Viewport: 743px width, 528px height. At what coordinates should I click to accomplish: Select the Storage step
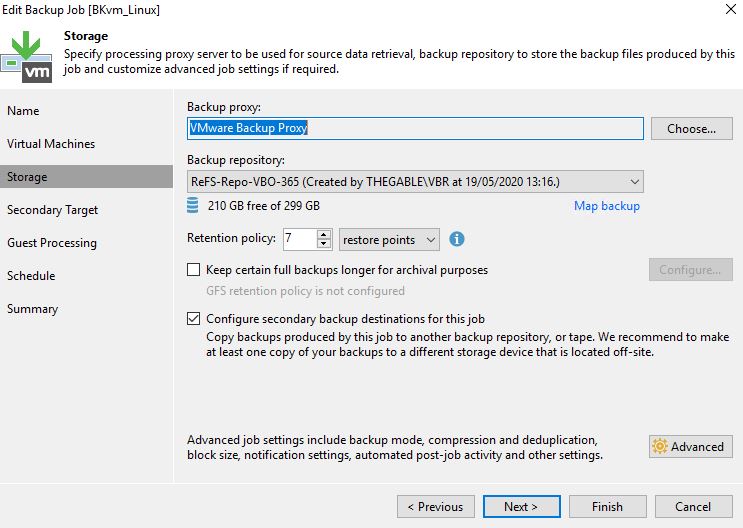86,177
